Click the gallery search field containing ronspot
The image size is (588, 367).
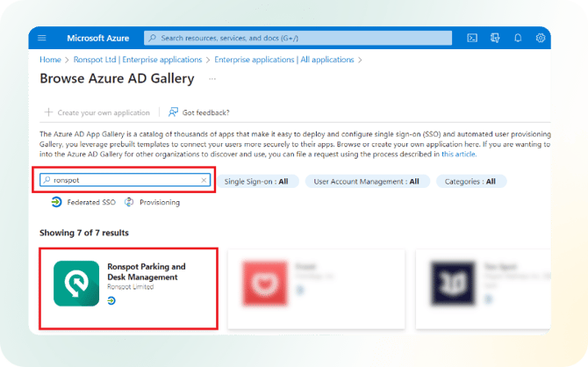pos(125,180)
